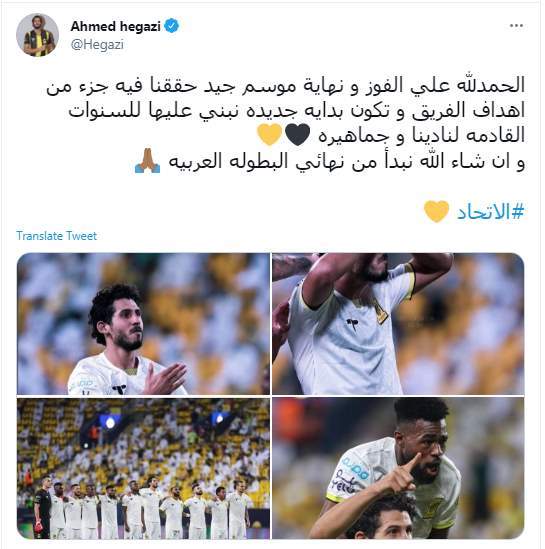
Task: Open the team lineup stadium photo
Action: pos(143,468)
